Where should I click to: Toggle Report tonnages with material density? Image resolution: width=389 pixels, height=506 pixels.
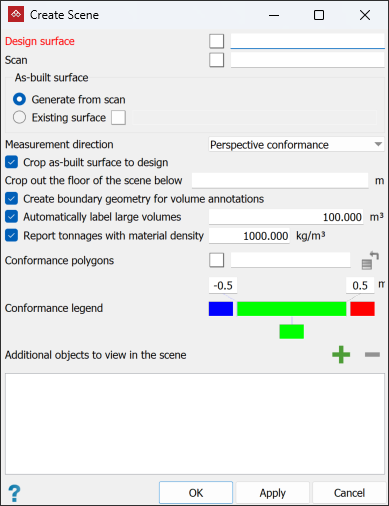pos(12,236)
